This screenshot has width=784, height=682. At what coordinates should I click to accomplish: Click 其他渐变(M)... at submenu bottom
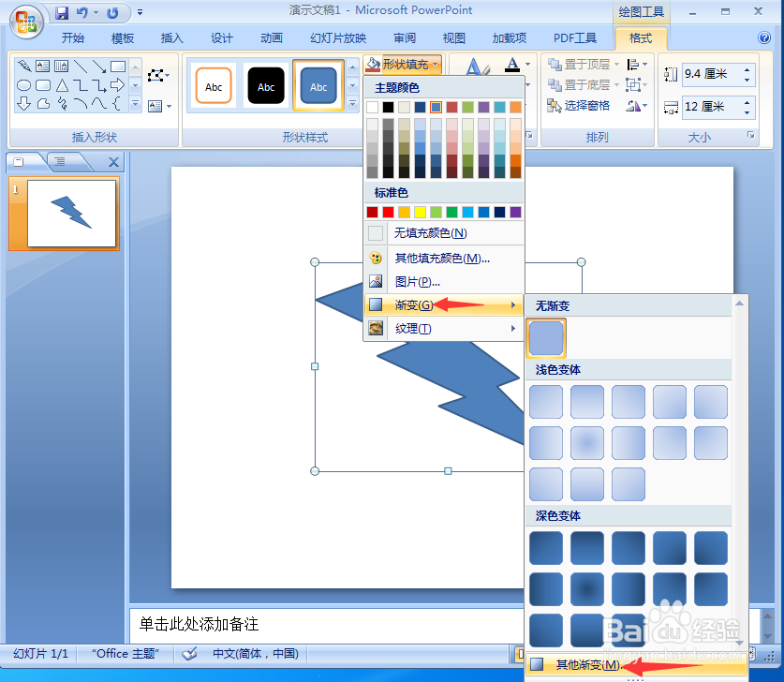click(x=636, y=664)
